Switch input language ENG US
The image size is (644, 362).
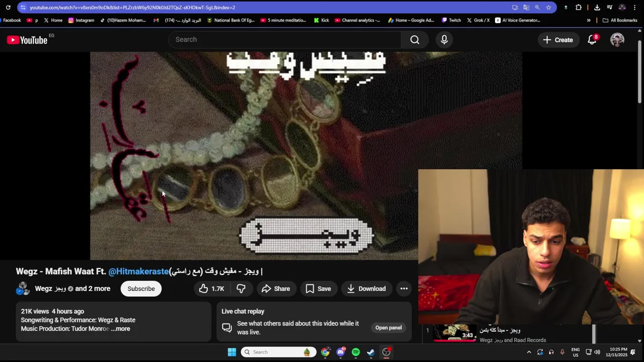pos(576,352)
